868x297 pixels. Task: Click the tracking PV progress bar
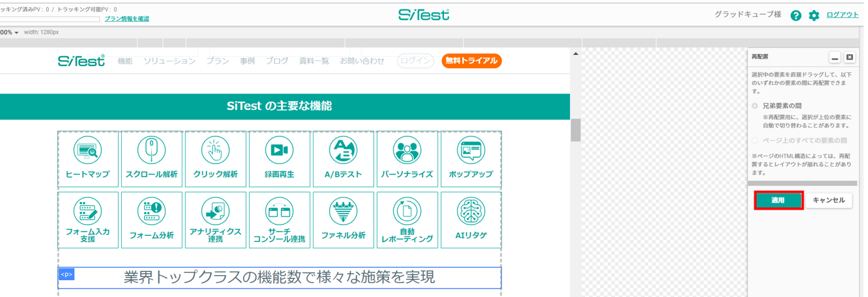(x=50, y=19)
